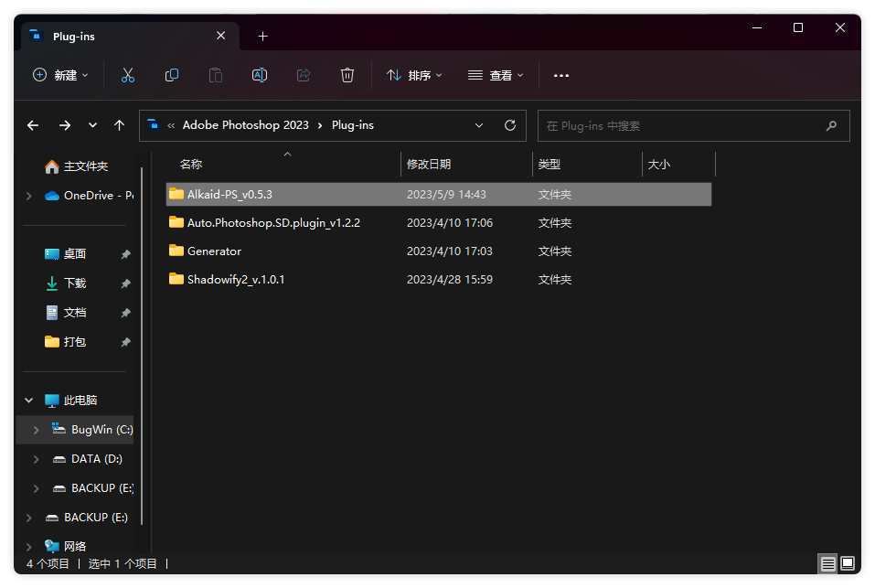Navigate back with the left arrow
Viewport: 875px width, 588px height.
tap(33, 125)
